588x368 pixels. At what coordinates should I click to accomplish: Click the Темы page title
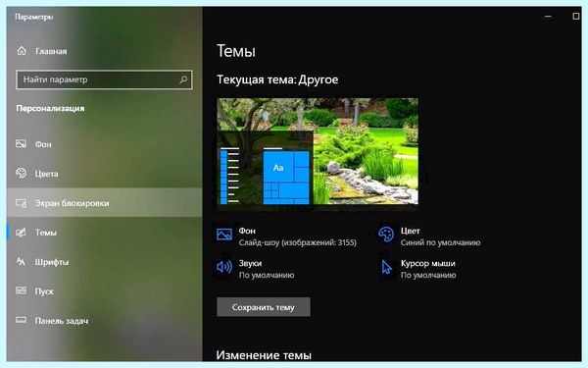click(x=236, y=51)
